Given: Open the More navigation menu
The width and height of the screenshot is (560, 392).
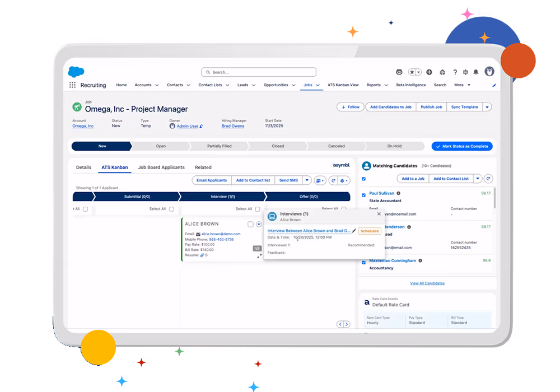Looking at the screenshot, I should 462,85.
